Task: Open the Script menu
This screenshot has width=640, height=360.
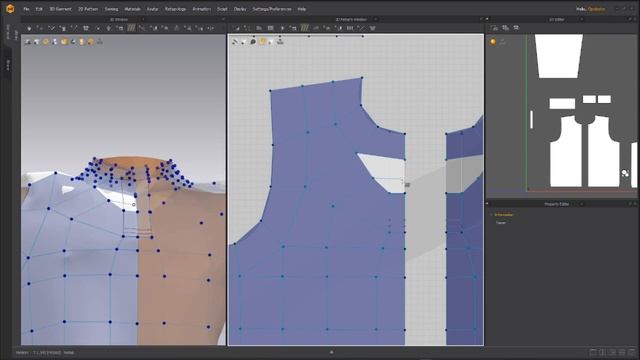Action: [x=222, y=9]
